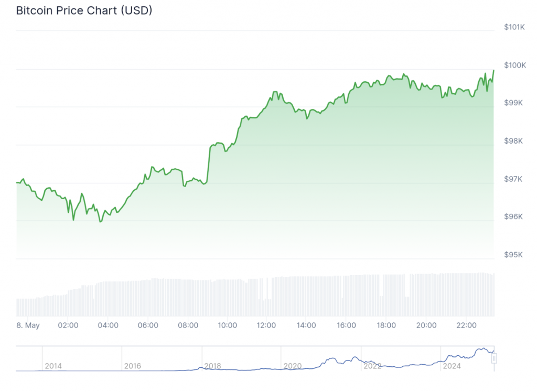
Task: Click the 16:00 time axis label
Action: pyautogui.click(x=347, y=325)
